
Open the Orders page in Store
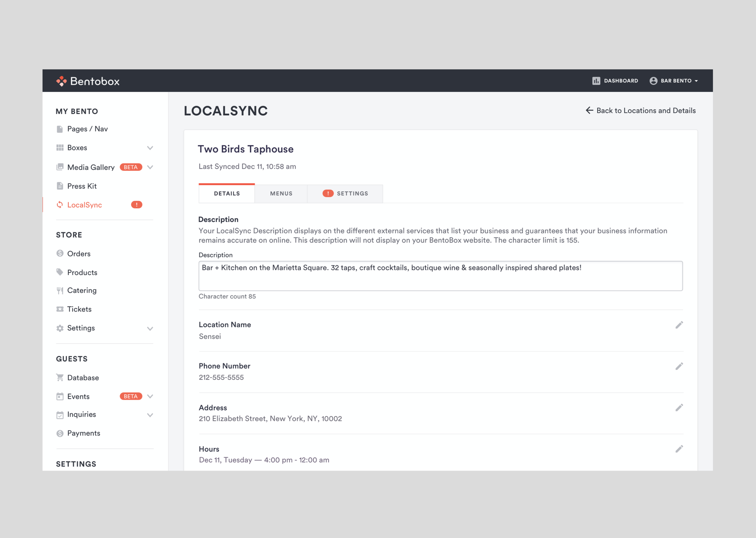(x=79, y=254)
